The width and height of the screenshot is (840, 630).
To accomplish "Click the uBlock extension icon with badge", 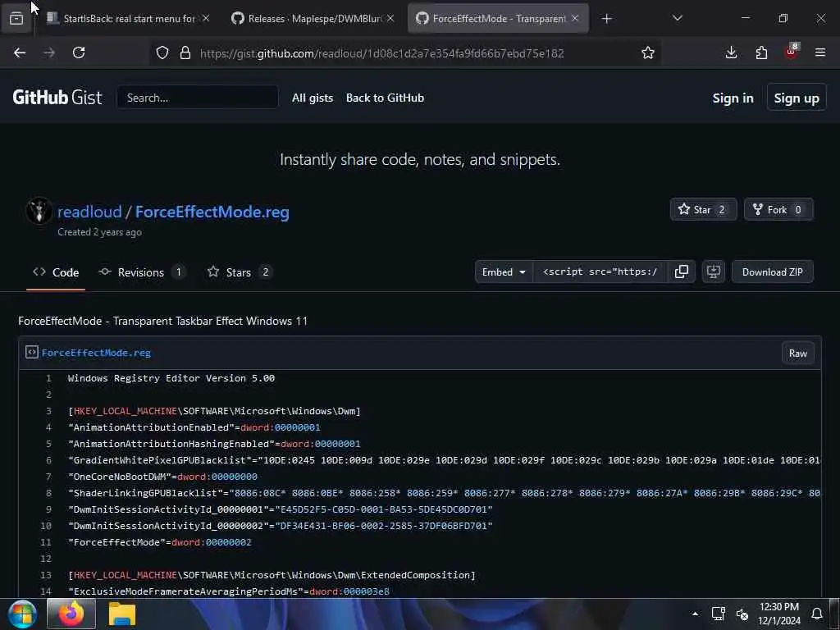I will tap(792, 52).
